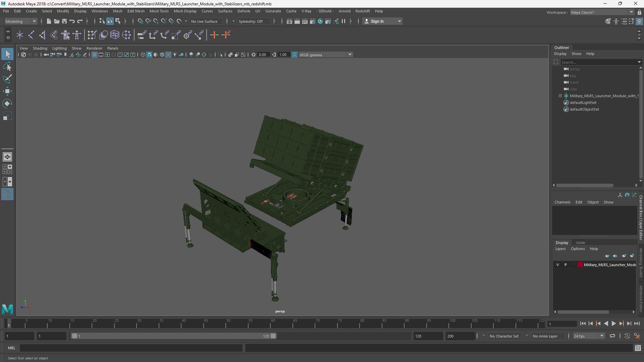Toggle layer visibility V for Military_MLRS layer
The width and height of the screenshot is (644, 362).
click(558, 265)
